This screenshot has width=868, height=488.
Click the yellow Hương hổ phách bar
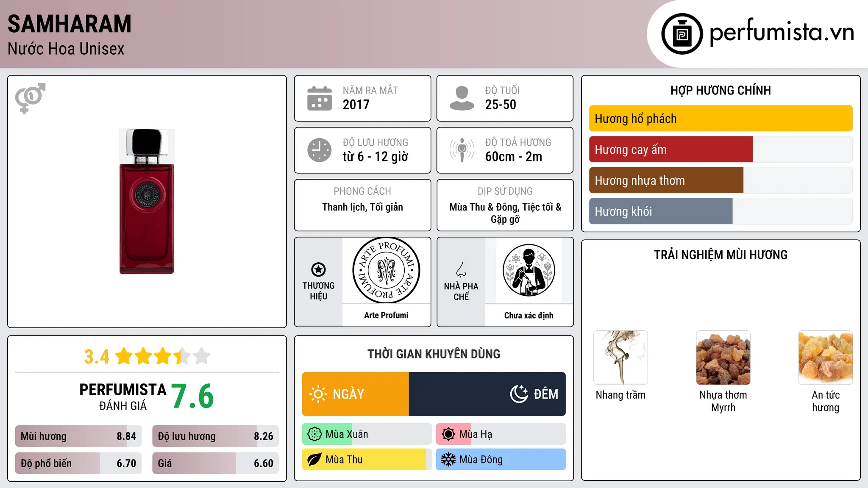click(x=721, y=119)
